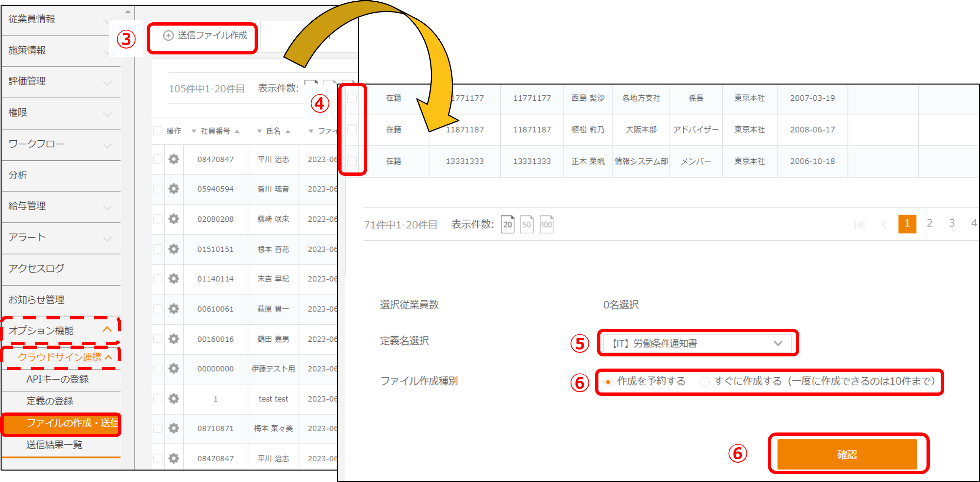Select checkbox for 植松 莉乃 row

pos(352,129)
